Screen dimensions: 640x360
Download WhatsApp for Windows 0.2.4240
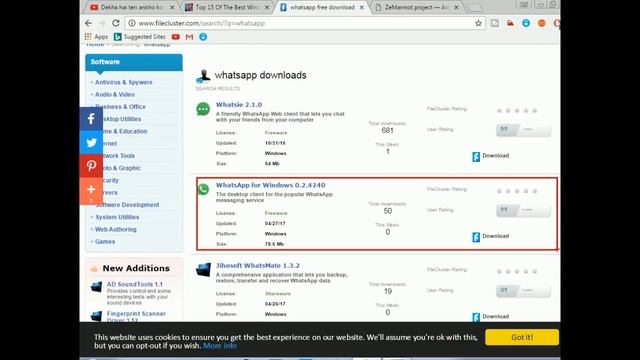[x=491, y=237]
